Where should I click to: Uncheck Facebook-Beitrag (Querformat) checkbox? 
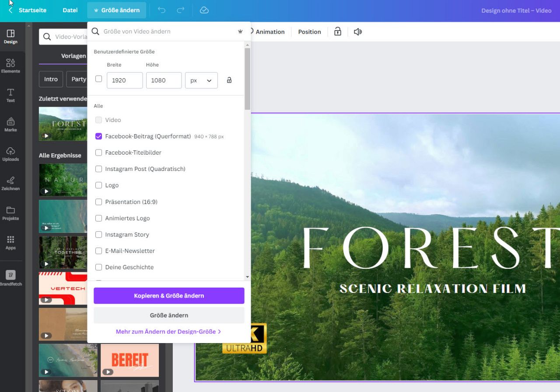[99, 136]
